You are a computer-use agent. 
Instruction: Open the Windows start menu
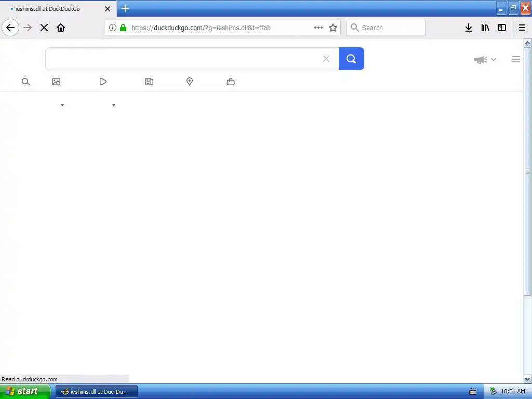tap(25, 392)
